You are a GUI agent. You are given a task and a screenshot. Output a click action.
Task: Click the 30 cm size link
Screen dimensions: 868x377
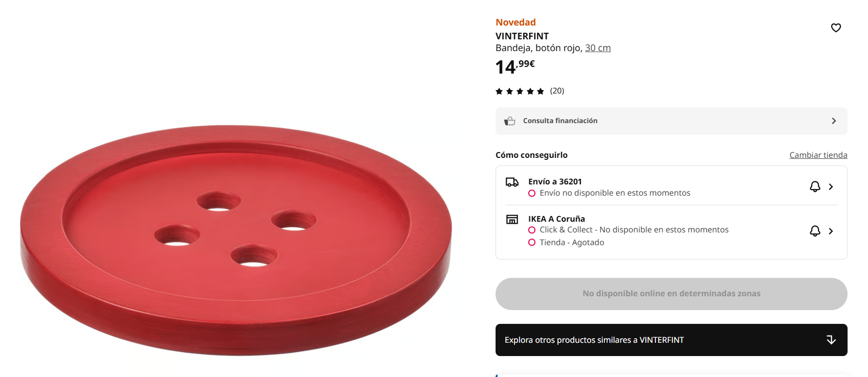(598, 48)
